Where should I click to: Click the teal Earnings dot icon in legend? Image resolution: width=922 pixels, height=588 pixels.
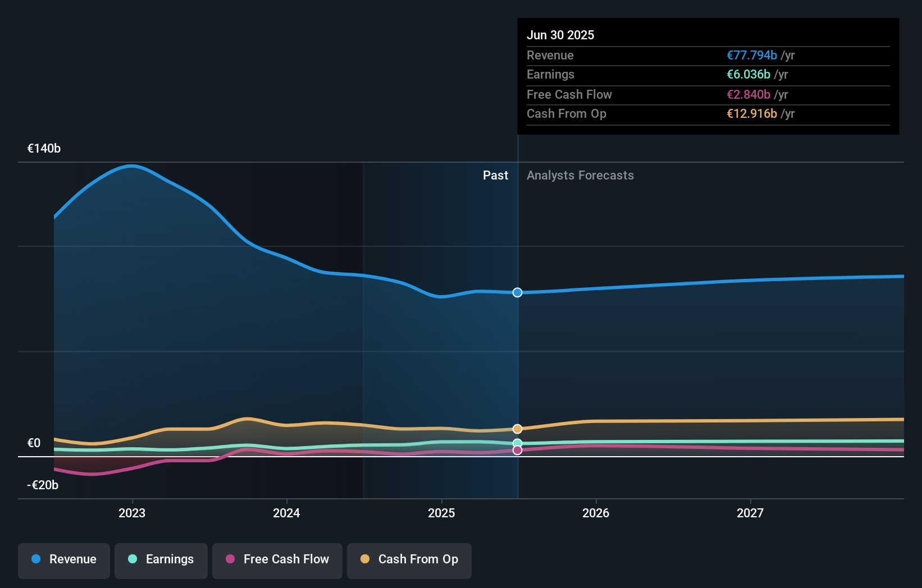(132, 559)
